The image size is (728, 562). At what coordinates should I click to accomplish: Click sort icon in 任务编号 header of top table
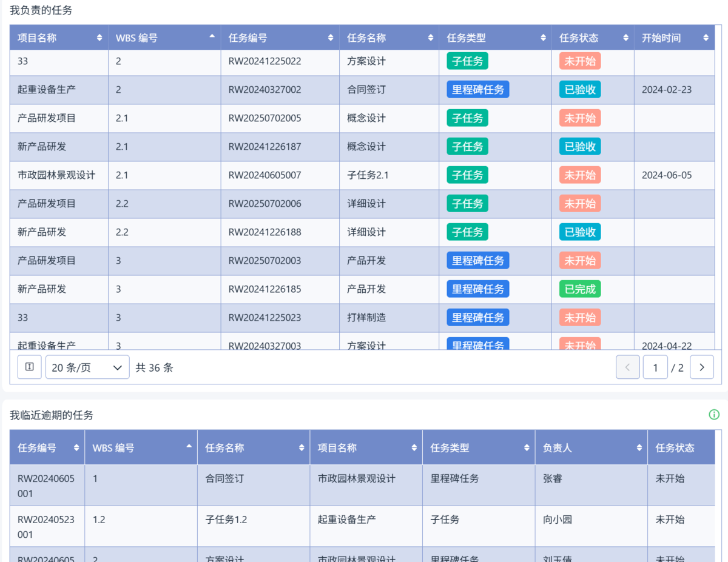point(331,38)
